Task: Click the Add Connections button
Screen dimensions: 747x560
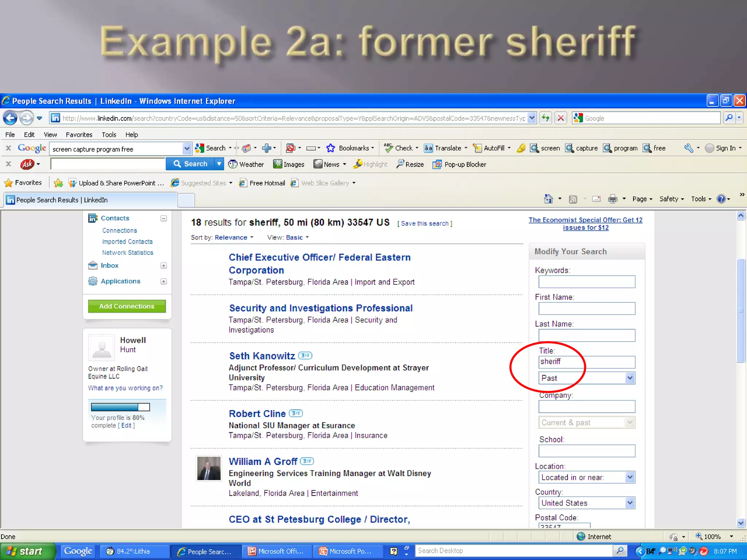Action: pos(127,306)
